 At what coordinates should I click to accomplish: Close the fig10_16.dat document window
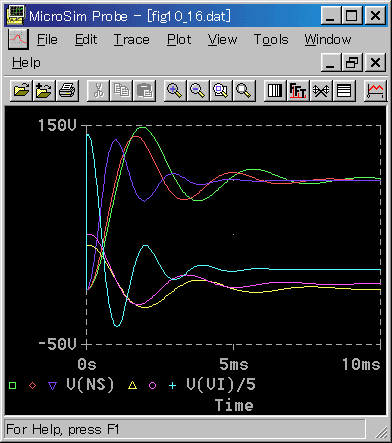[x=375, y=63]
